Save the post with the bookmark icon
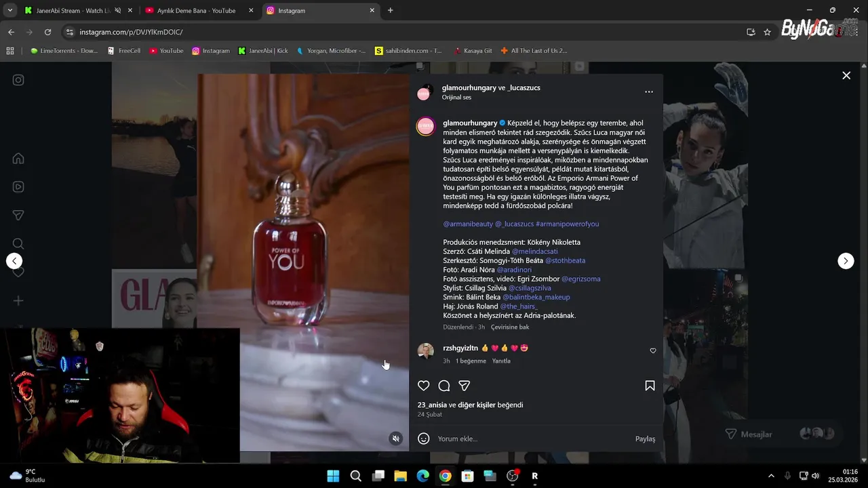The width and height of the screenshot is (868, 488). [650, 386]
